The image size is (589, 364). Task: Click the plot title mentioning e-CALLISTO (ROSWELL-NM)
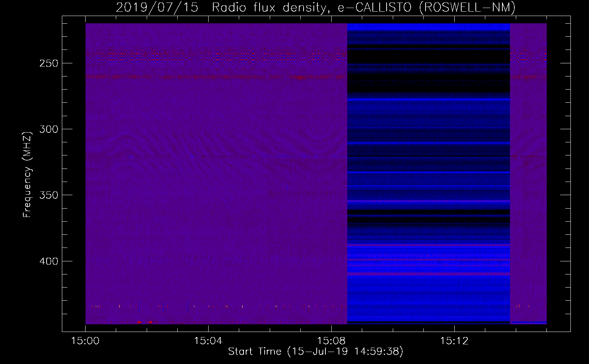click(x=316, y=7)
